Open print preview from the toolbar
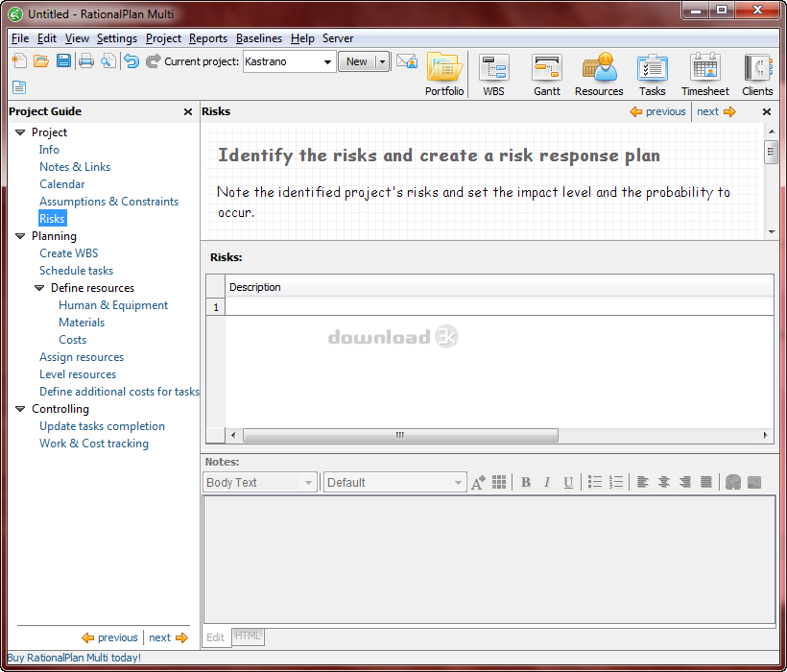Screen dimensions: 787x672 click(x=107, y=61)
